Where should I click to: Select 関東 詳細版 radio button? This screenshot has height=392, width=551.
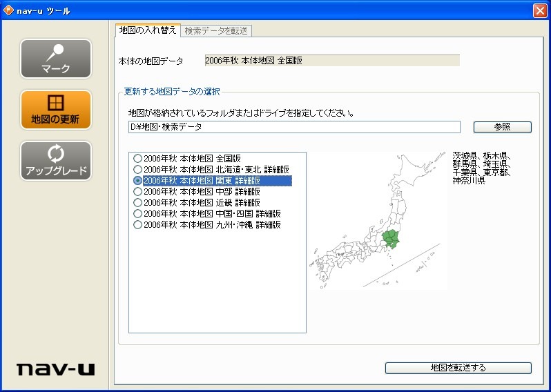coord(138,181)
